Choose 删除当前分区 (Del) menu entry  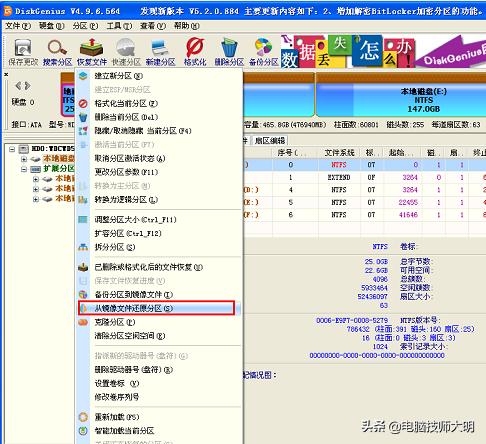[x=159, y=117]
